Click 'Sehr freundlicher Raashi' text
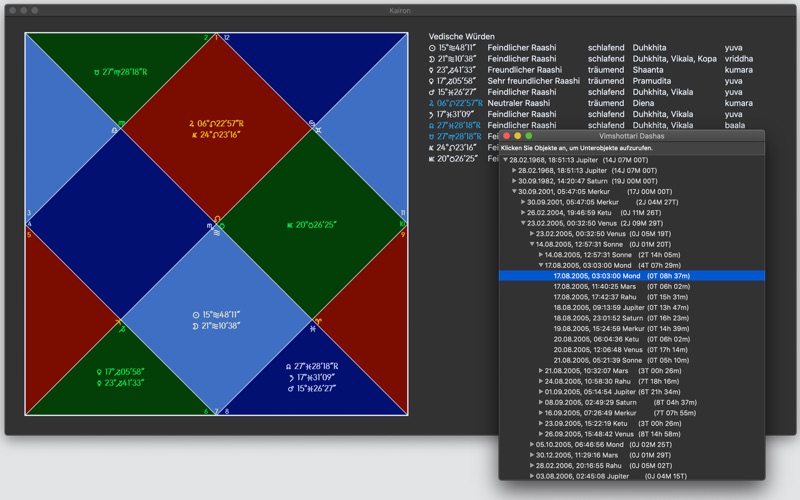800x500 pixels. pos(533,81)
